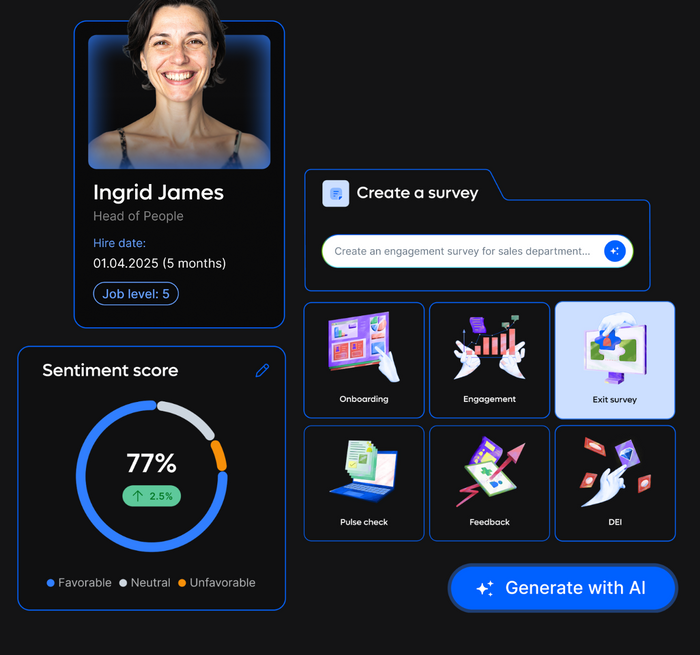Select the Engagement survey template
The height and width of the screenshot is (655, 700).
pos(489,360)
